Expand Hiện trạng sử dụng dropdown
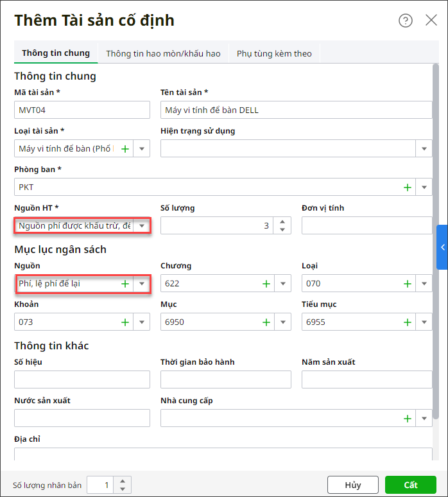Image resolution: width=448 pixels, height=497 pixels. pyautogui.click(x=424, y=149)
